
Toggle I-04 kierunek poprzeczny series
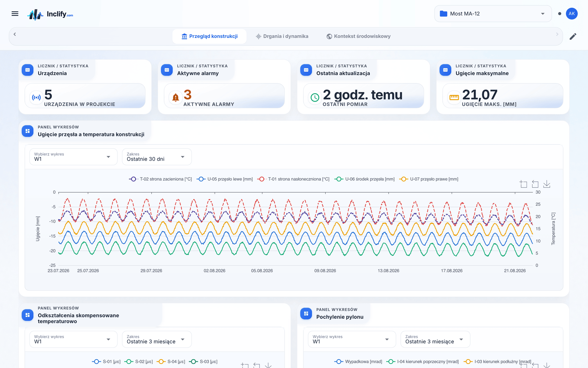tap(423, 362)
